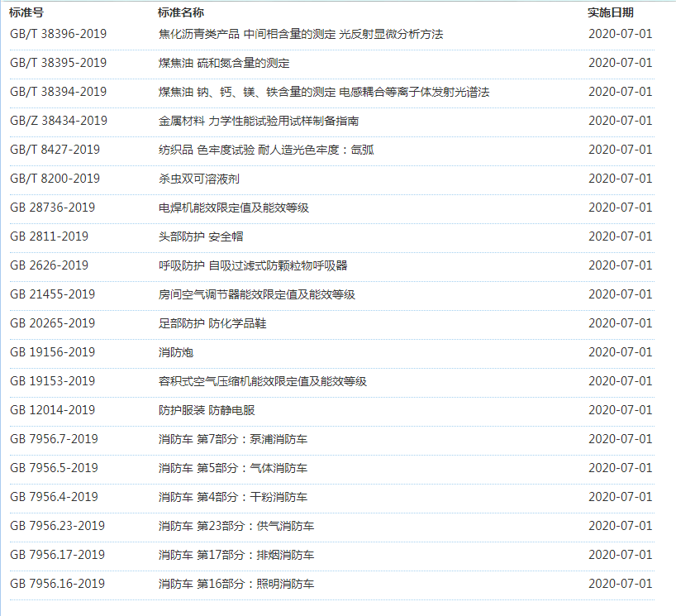
Task: Open standard GB/T 38396-2019 link
Action: tap(58, 34)
